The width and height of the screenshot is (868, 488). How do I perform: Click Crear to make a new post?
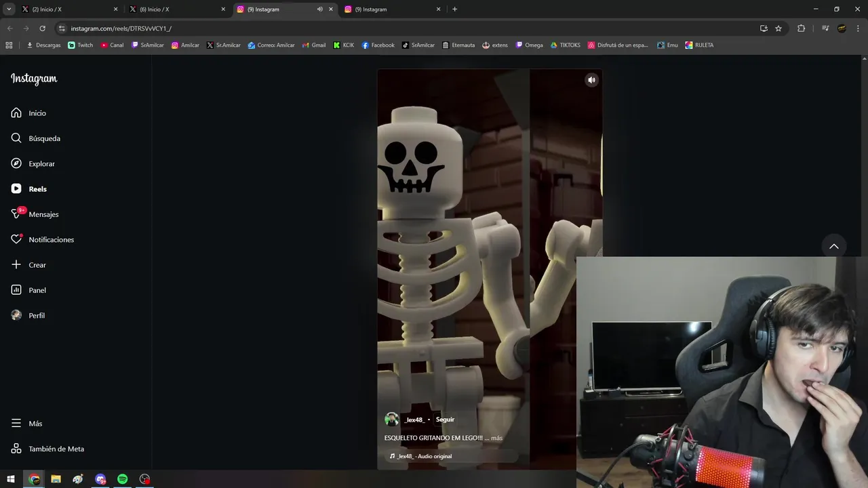click(28, 265)
